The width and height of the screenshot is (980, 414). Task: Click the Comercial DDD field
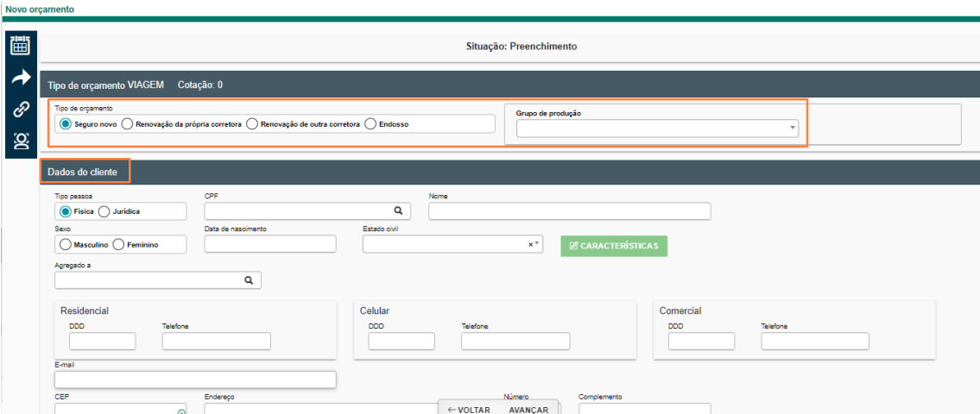coord(701,341)
